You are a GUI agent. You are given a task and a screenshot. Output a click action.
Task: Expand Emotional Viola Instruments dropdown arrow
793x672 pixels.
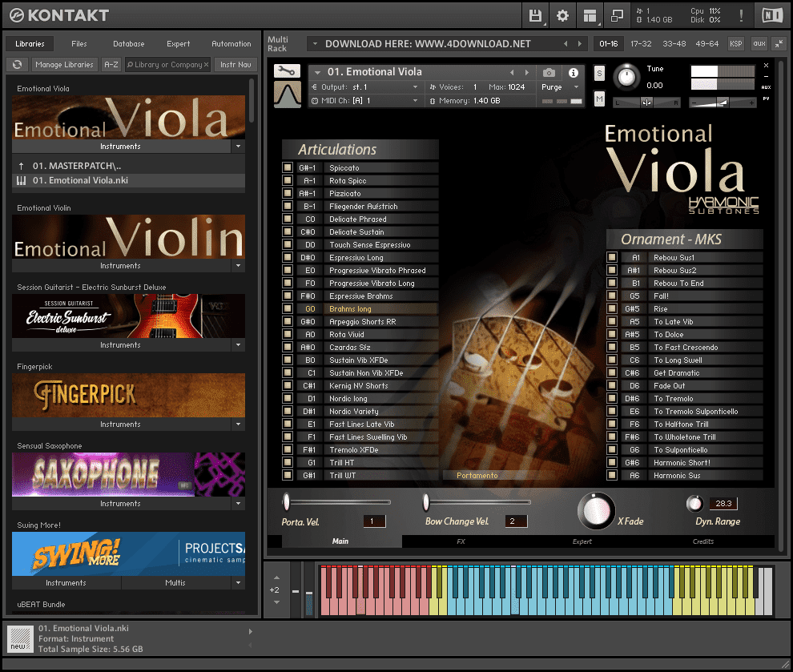(238, 146)
